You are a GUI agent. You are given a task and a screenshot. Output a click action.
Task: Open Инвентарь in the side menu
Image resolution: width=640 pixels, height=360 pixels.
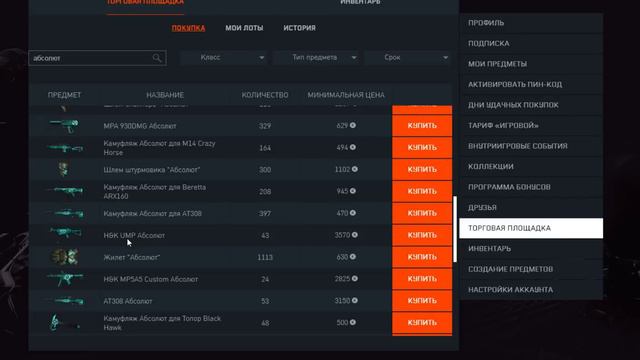point(531,249)
